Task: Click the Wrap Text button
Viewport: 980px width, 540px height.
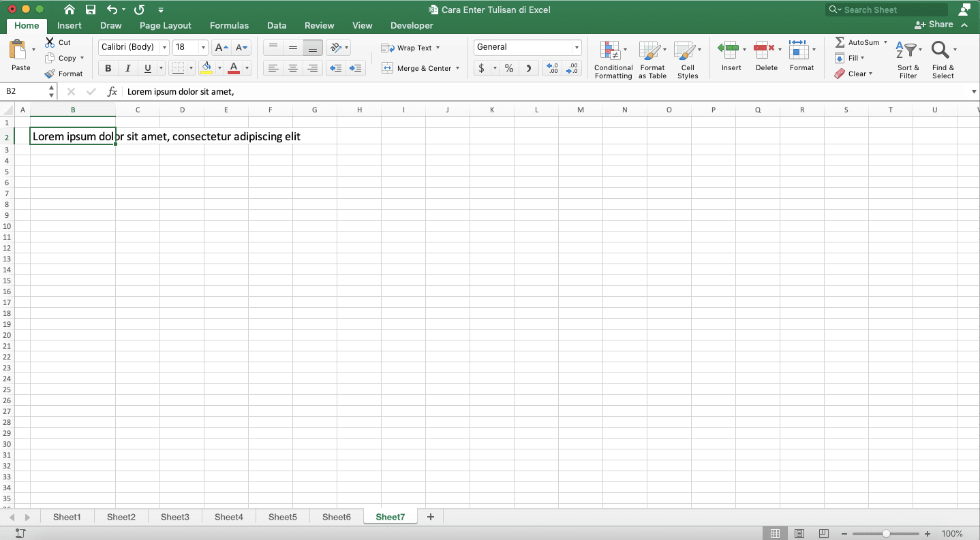Action: 407,48
